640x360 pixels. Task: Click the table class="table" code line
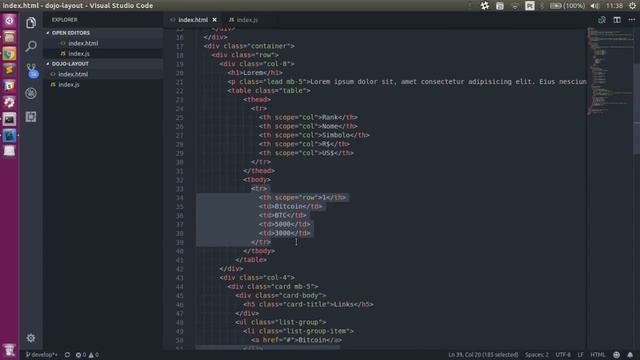pos(269,91)
